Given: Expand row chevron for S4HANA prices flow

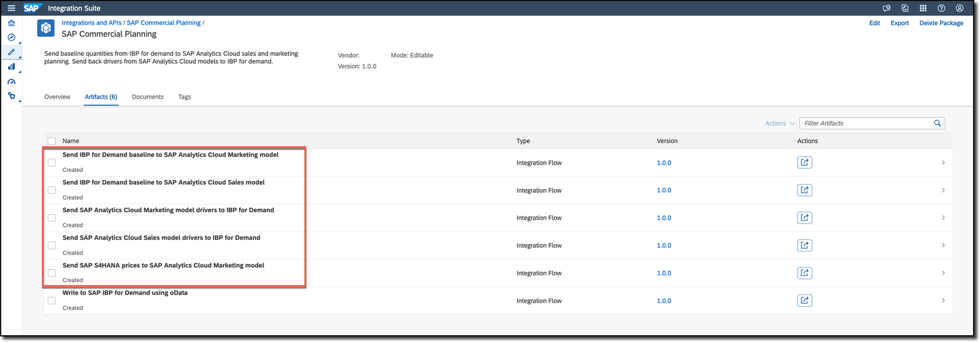Looking at the screenshot, I should point(943,273).
